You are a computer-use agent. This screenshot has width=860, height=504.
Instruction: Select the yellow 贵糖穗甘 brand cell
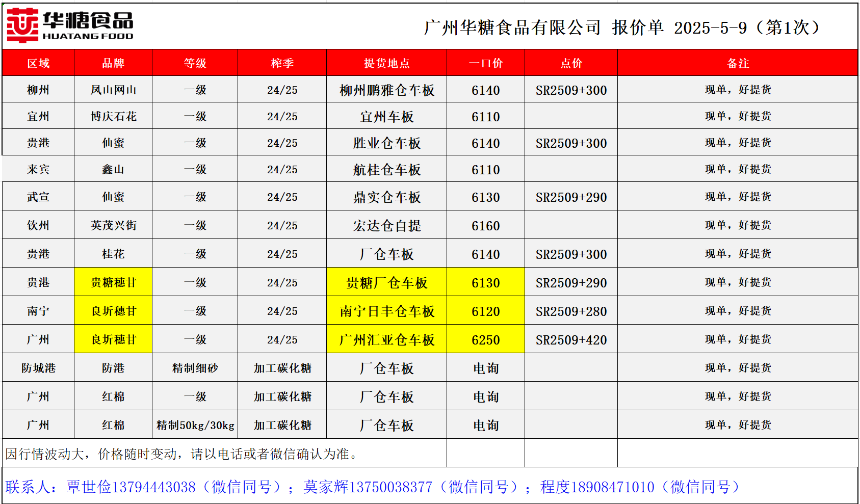click(113, 282)
